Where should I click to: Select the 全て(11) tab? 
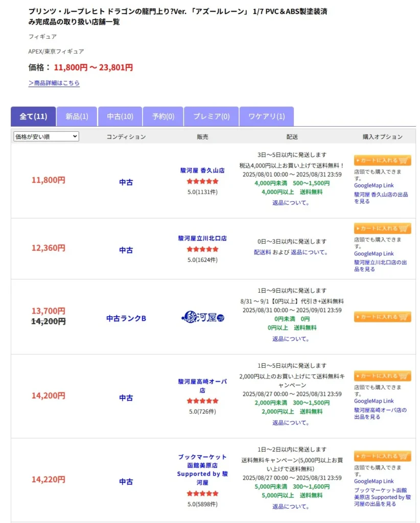click(x=33, y=116)
